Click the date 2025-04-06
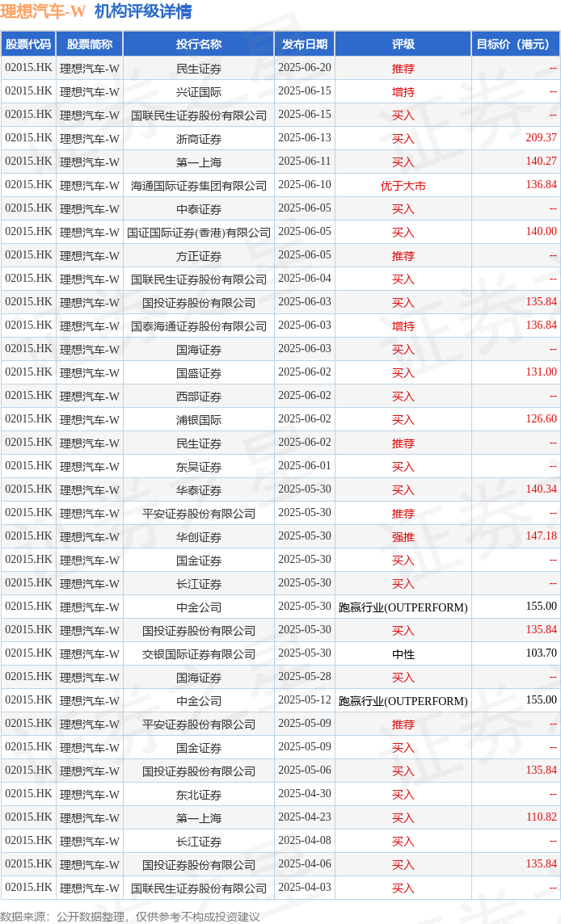Screen dimensions: 561x924 tap(305, 864)
